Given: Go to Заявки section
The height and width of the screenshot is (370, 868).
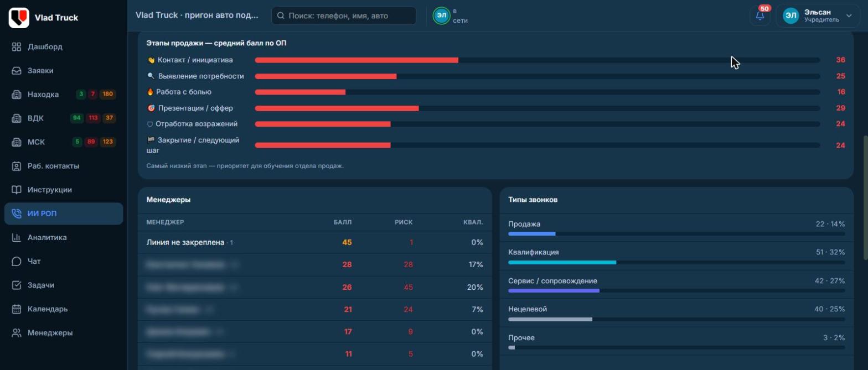Looking at the screenshot, I should point(64,71).
